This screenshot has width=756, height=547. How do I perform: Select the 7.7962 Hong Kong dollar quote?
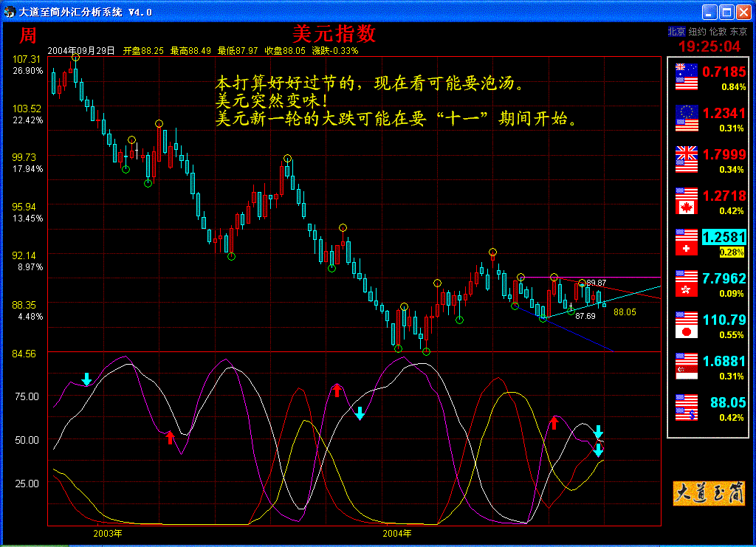pos(724,278)
